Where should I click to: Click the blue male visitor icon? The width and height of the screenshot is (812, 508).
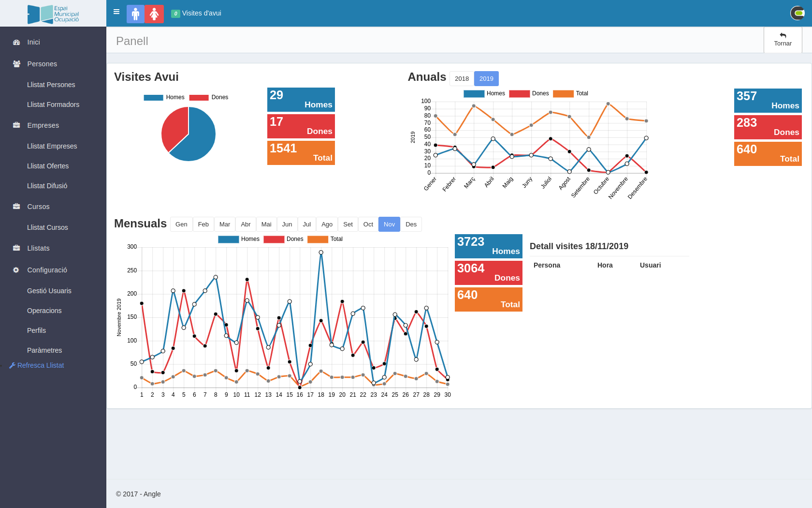pyautogui.click(x=136, y=14)
